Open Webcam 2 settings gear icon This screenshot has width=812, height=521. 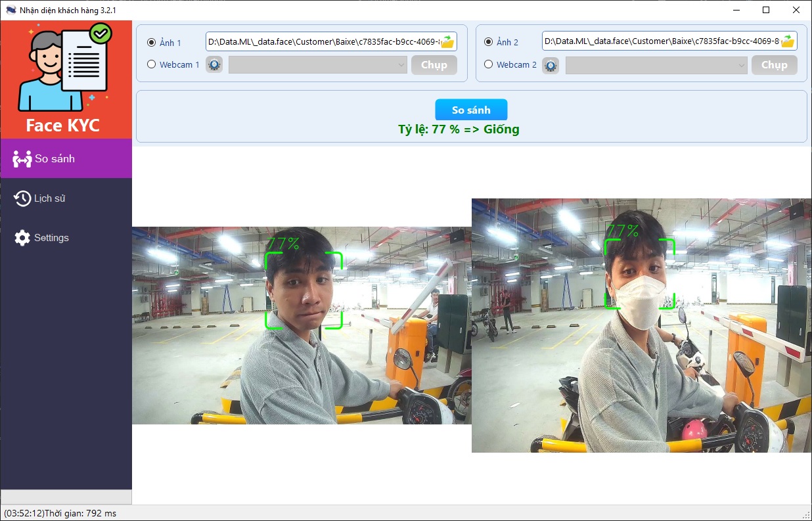551,65
